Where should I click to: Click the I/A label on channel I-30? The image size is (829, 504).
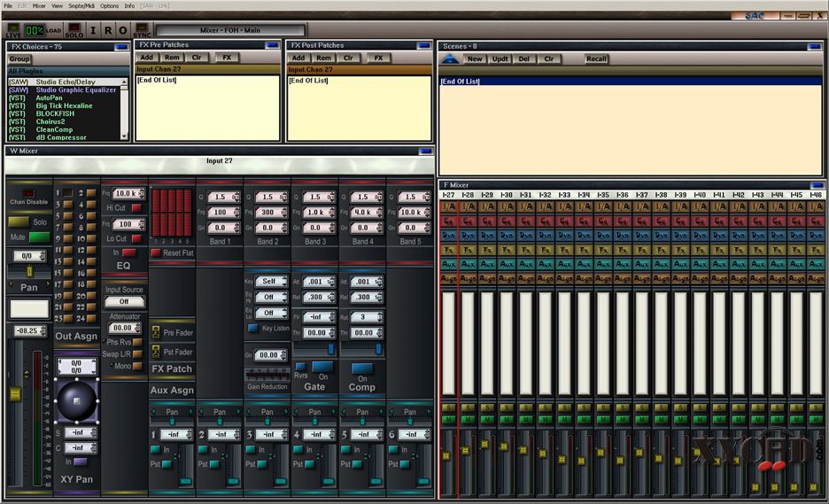point(507,206)
